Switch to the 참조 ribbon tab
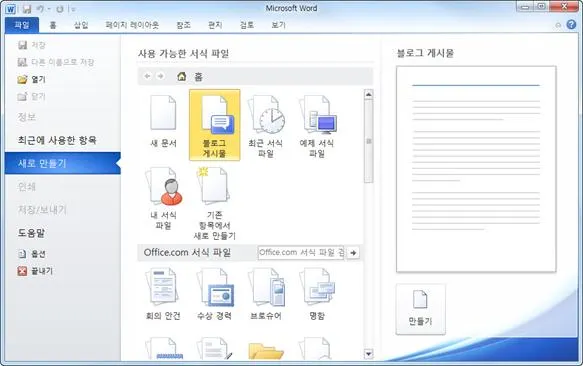 tap(183, 25)
